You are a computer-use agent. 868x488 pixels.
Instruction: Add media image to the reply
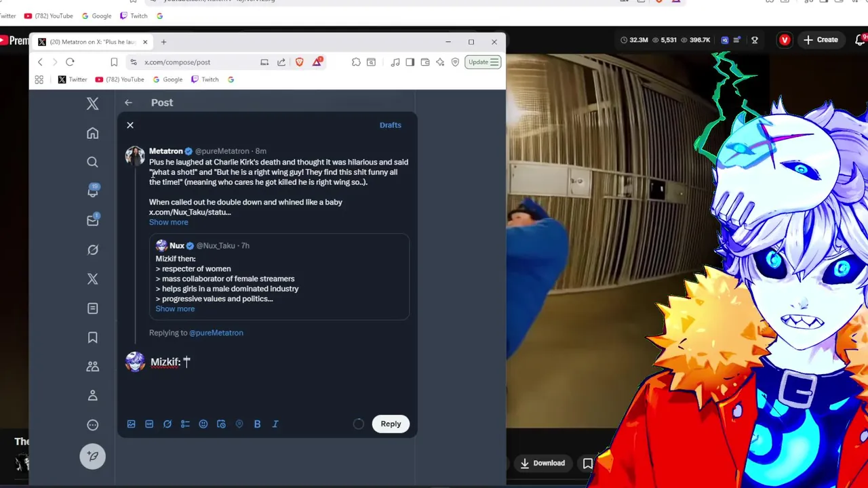[x=131, y=424]
